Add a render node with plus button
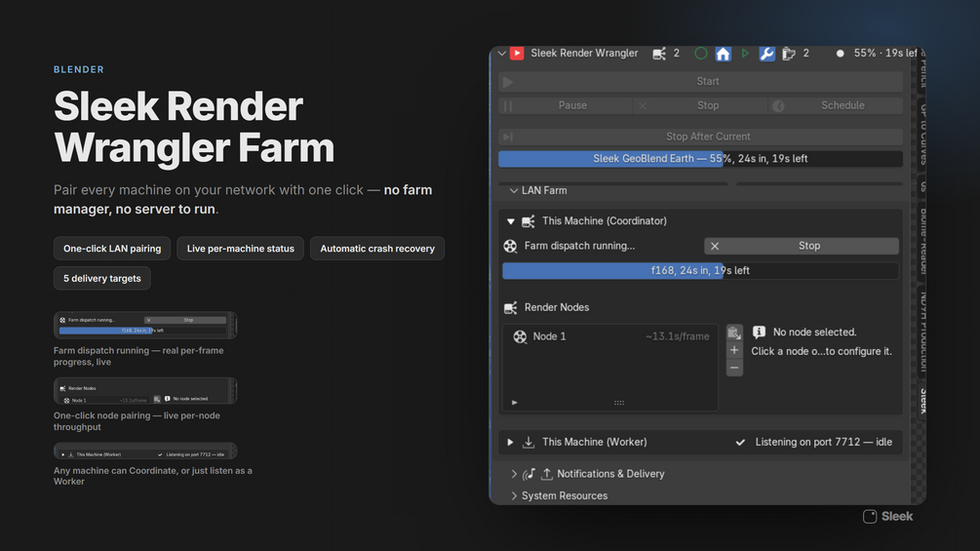The width and height of the screenshot is (980, 551). click(x=734, y=350)
